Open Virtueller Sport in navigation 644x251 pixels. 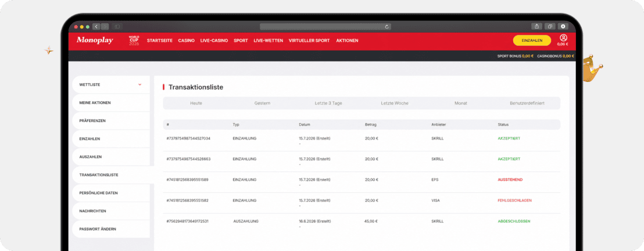(309, 41)
